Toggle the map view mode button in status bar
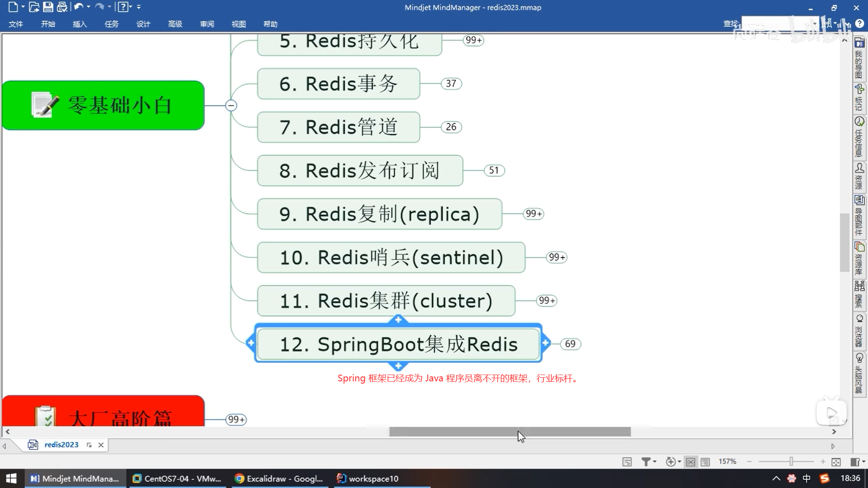The image size is (868, 488). 690,462
